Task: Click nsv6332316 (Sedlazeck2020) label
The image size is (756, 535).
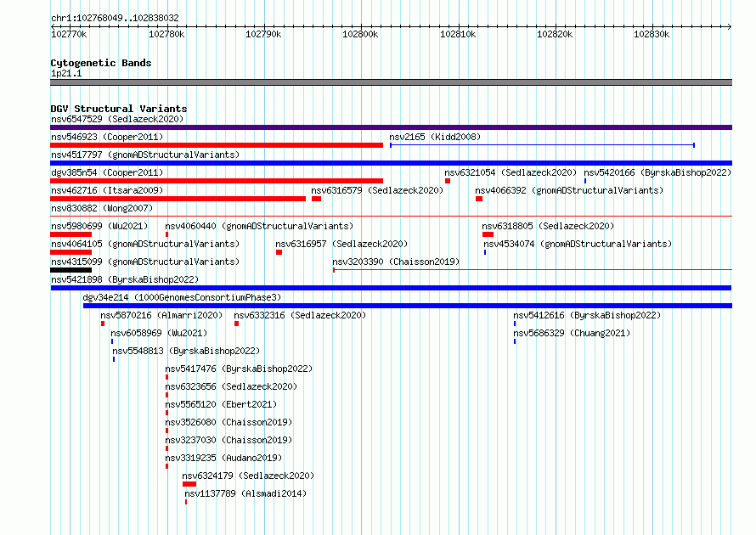Action: pyautogui.click(x=300, y=315)
